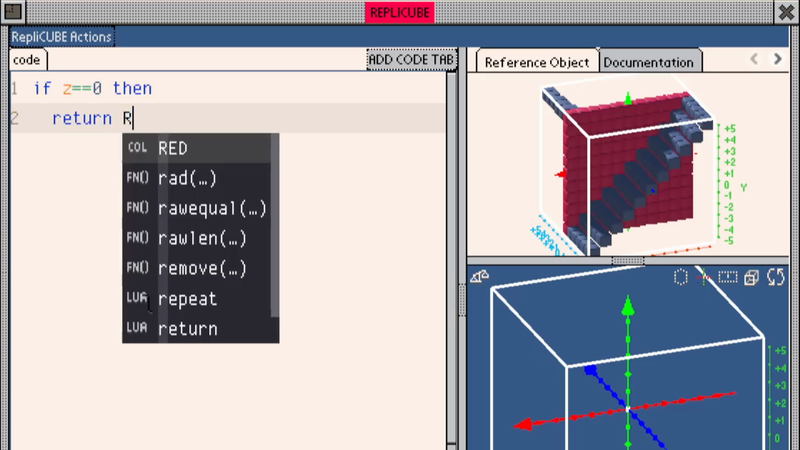Select rawlen(…) from autocomplete list
800x450 pixels.
[196, 238]
